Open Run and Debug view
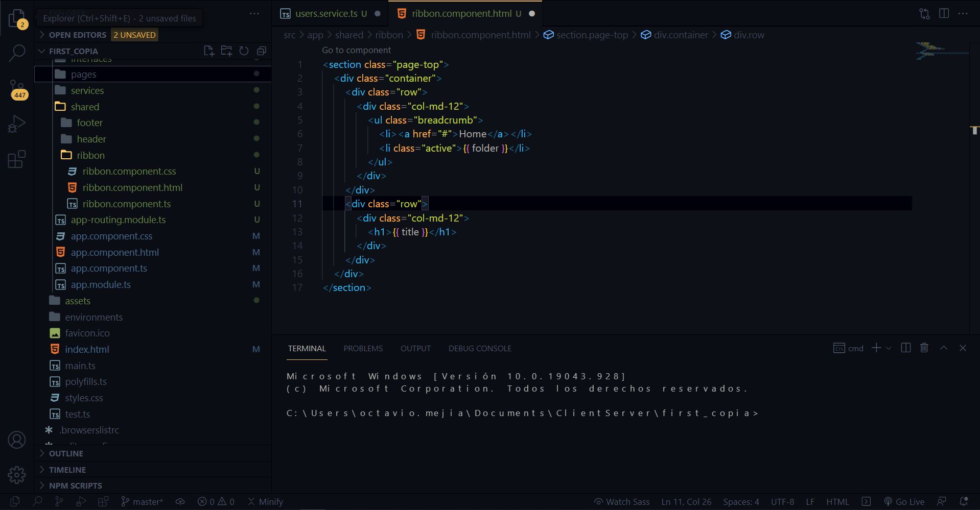The height and width of the screenshot is (510, 980). pos(17,124)
